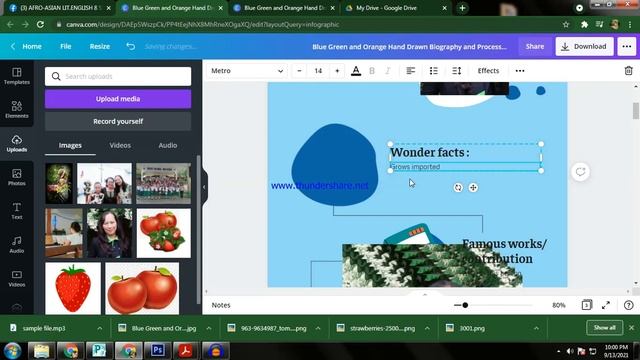The image size is (640, 360).
Task: Open the Templates sidebar panel
Action: point(17,76)
